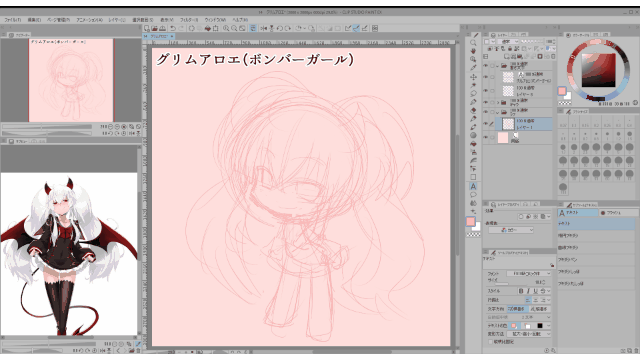Set text direction to horizontal

click(x=517, y=309)
